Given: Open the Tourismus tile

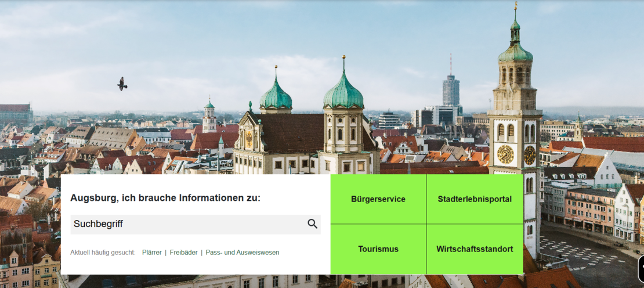Looking at the screenshot, I should coord(378,249).
